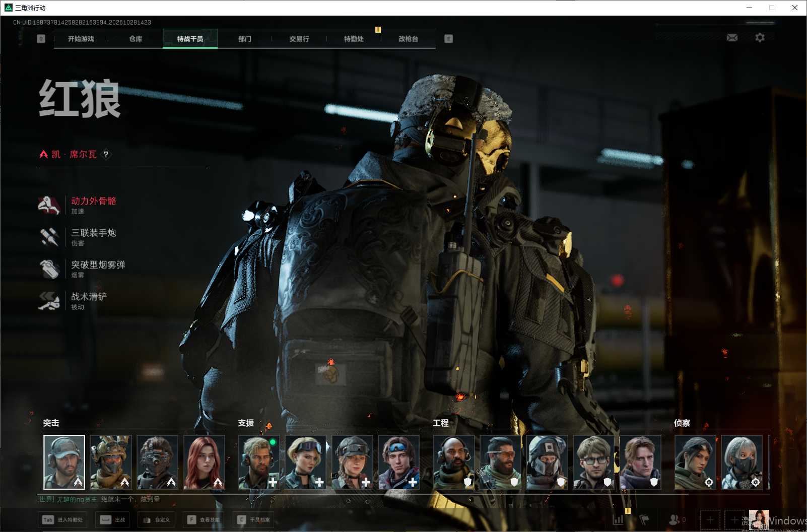This screenshot has width=807, height=532.
Task: Click the 自定义 button
Action: 156,519
